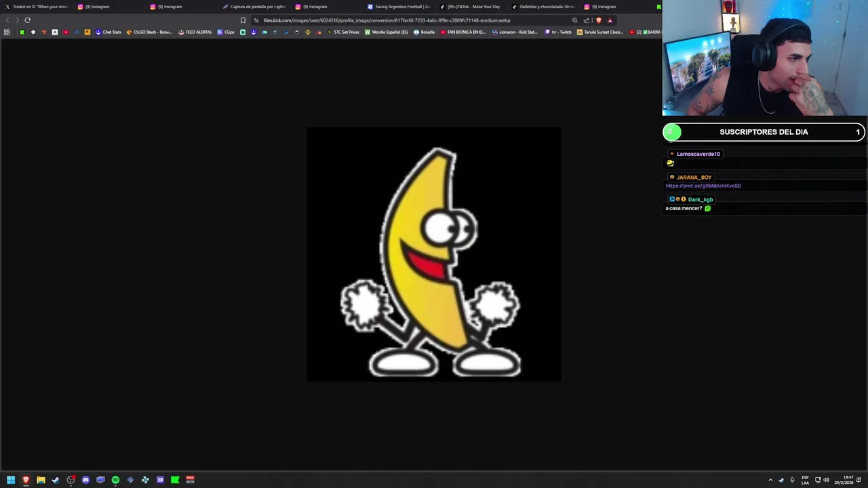Viewport: 868px width, 488px height.
Task: Go back with the browser back arrow
Action: pyautogui.click(x=7, y=20)
